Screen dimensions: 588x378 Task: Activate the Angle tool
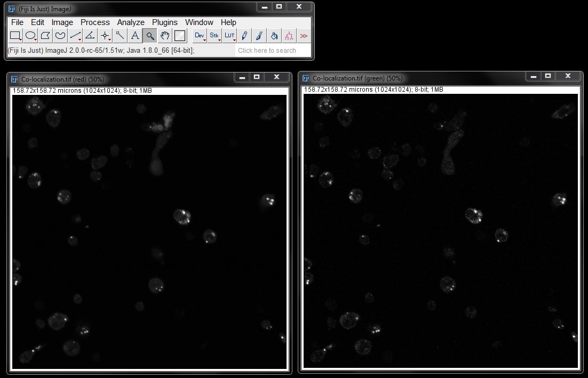pyautogui.click(x=90, y=36)
